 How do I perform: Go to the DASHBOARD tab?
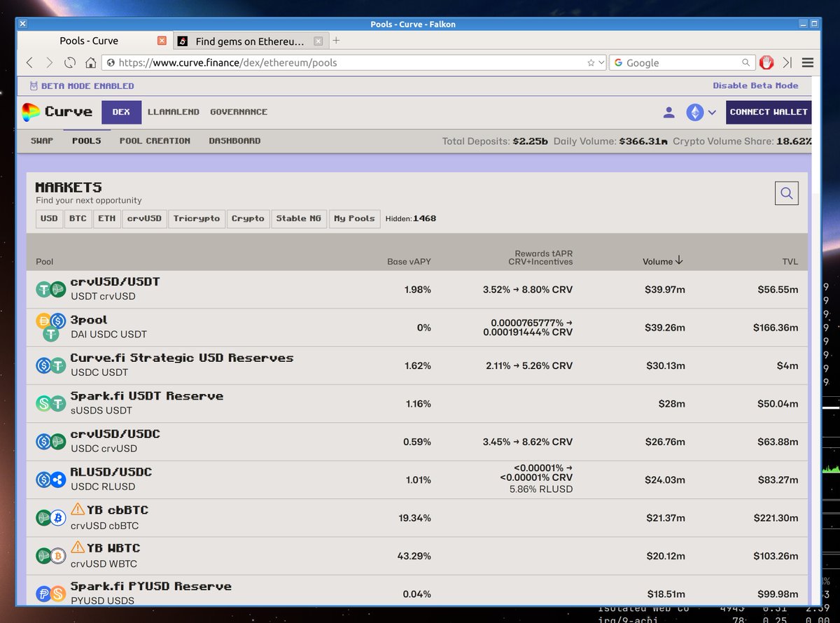pos(234,141)
